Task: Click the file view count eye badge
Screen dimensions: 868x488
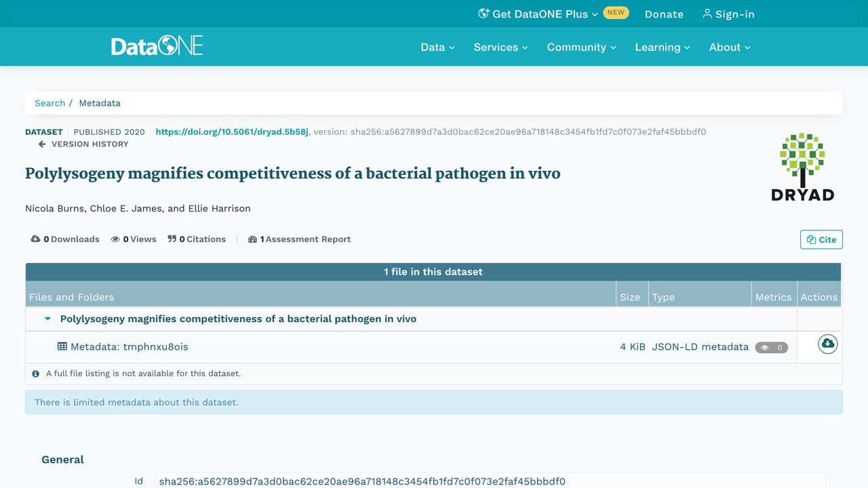Action: pos(772,348)
